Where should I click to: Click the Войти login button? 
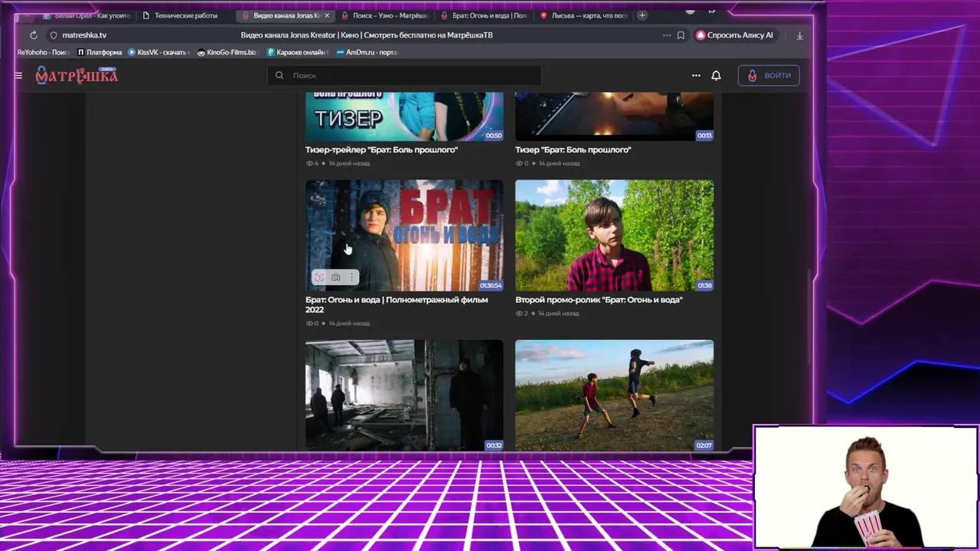[x=769, y=75]
